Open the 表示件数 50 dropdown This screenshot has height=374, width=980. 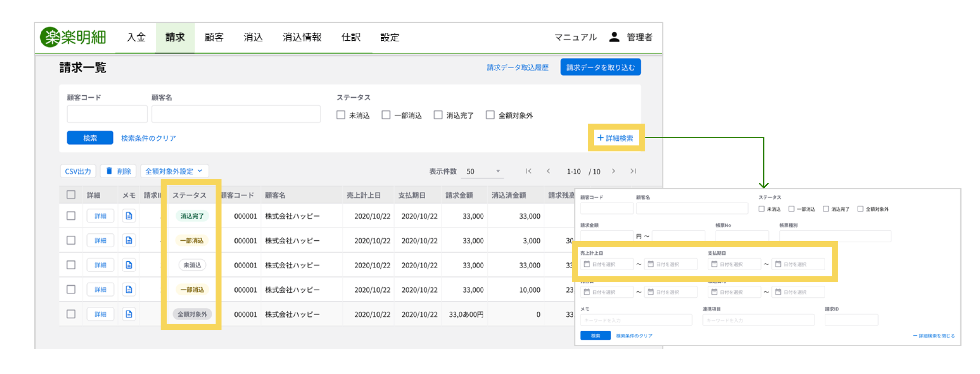click(x=483, y=171)
